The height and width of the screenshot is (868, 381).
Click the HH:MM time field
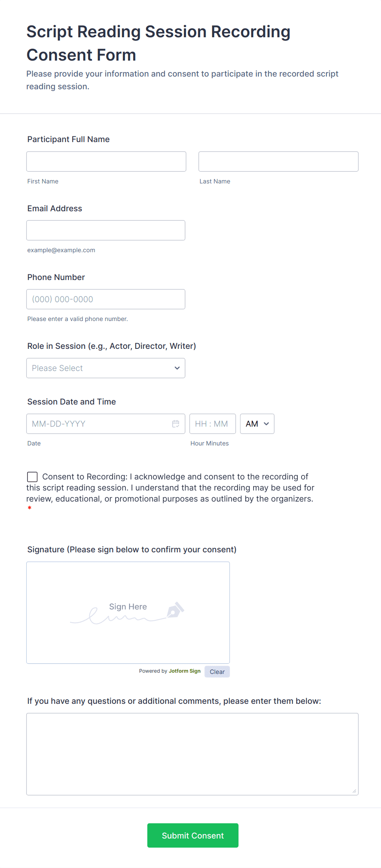212,424
